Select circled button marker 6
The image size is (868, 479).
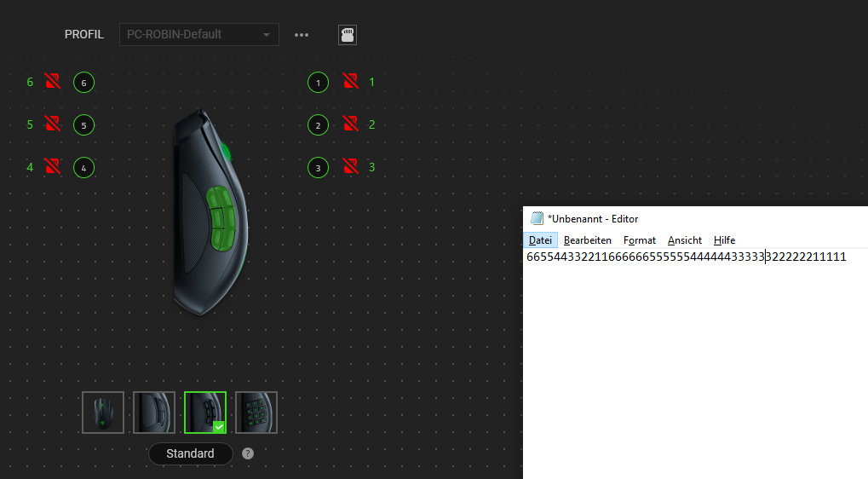tap(84, 83)
